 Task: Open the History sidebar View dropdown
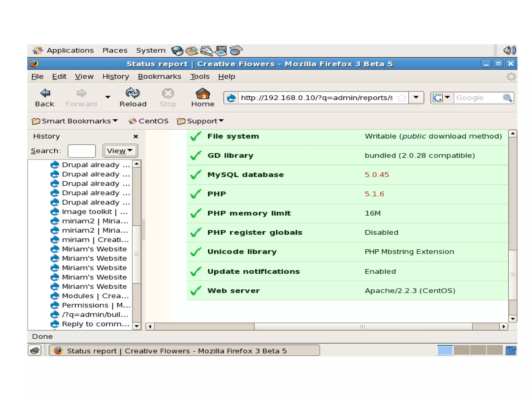[120, 151]
